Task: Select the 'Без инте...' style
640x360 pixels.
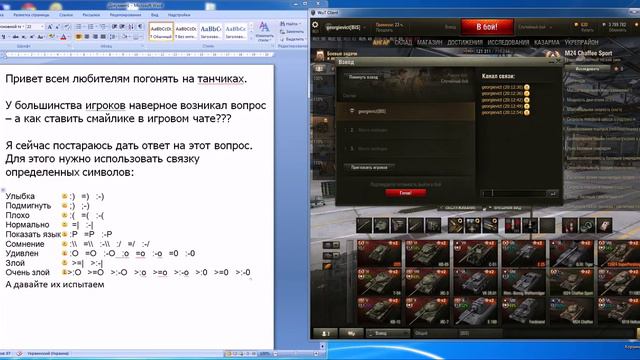Action: [186, 31]
